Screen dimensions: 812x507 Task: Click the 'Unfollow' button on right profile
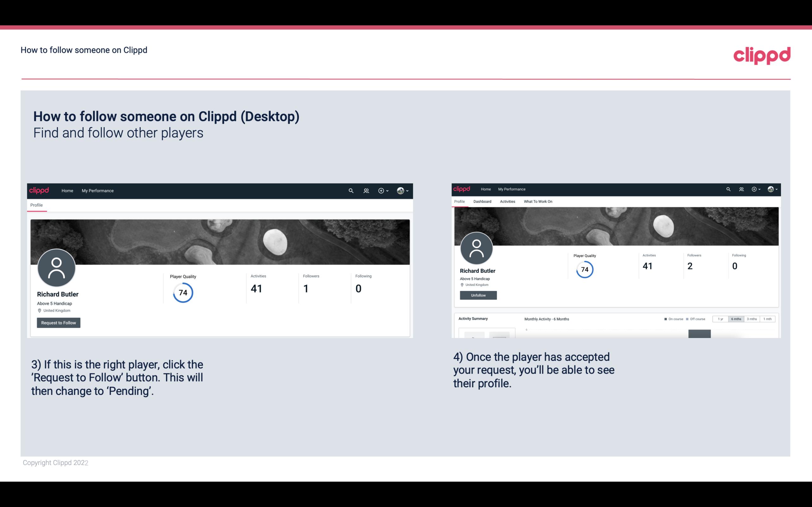coord(477,294)
